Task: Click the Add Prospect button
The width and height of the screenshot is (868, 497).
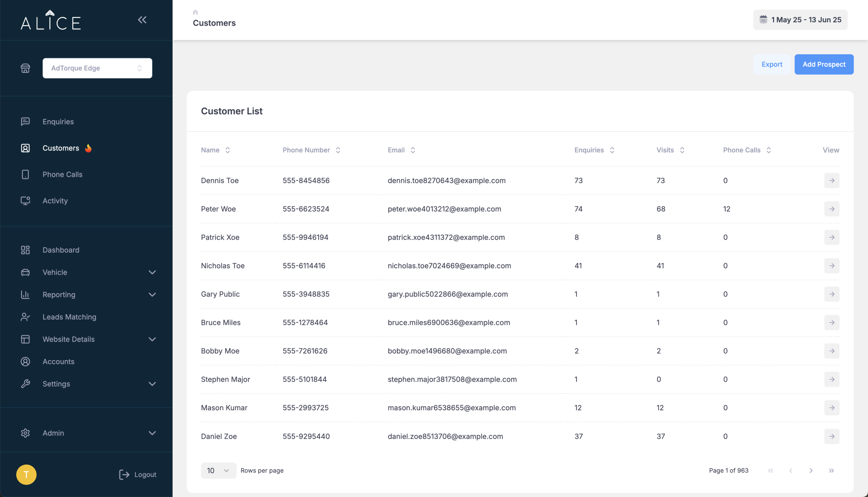Action: (824, 64)
